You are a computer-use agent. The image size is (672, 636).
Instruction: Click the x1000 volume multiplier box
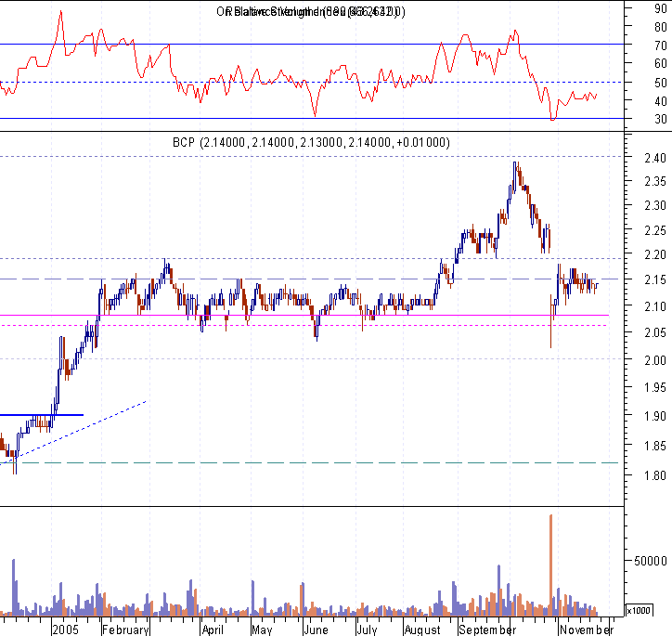[639, 610]
